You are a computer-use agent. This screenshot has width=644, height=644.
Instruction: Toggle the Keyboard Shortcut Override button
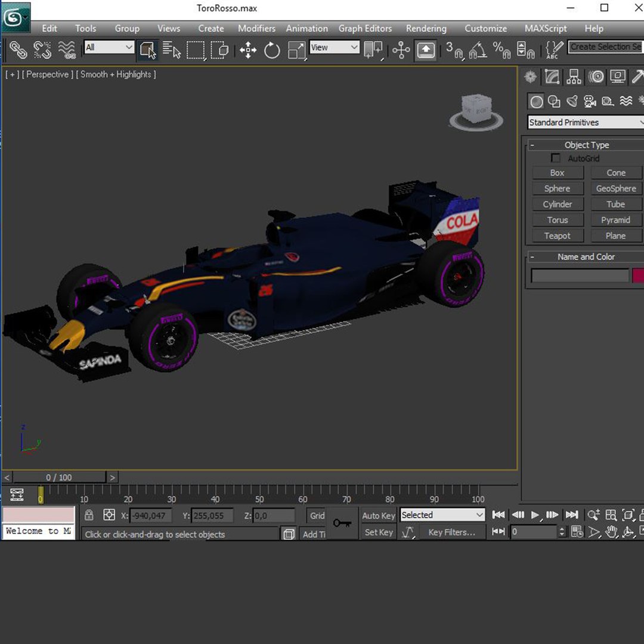tap(426, 49)
